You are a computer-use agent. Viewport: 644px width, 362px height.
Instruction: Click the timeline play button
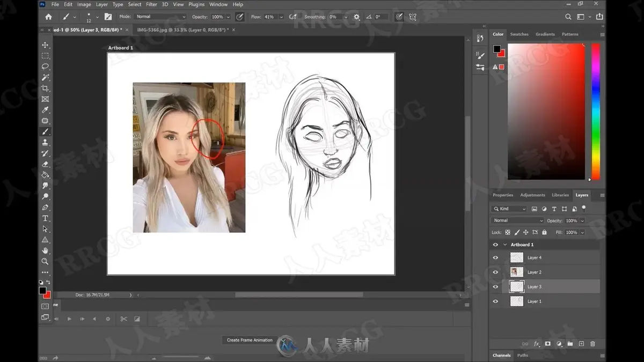[69, 319]
